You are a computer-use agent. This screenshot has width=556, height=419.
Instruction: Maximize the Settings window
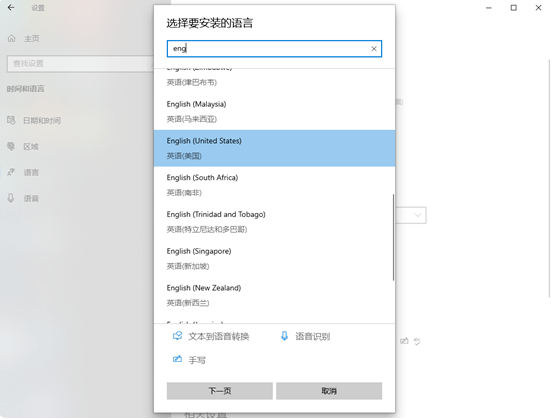tap(513, 7)
